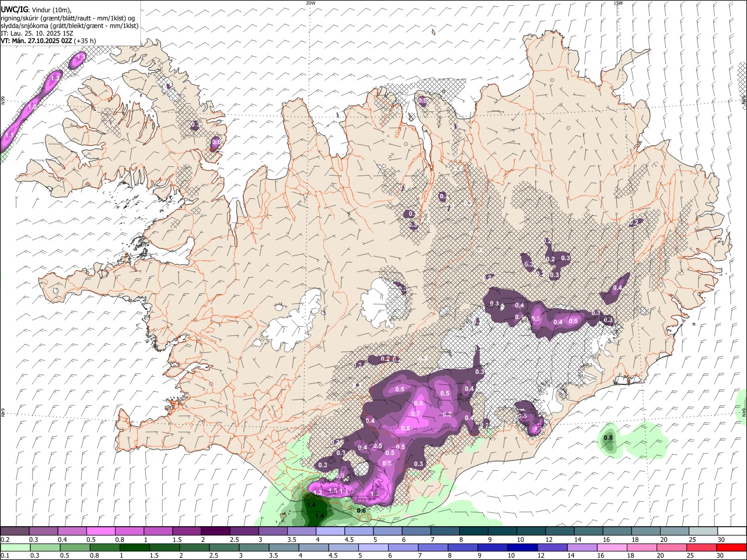The height and width of the screenshot is (560, 747).
Task: Pick snow legend swatch between 0.2 and 0.3
Action: (x=15, y=531)
